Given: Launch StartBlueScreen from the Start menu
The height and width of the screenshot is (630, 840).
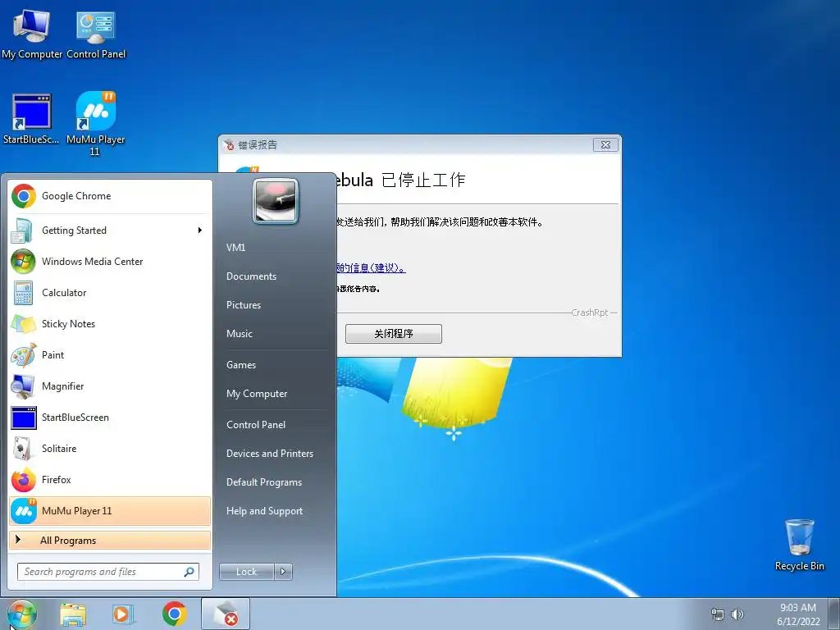Looking at the screenshot, I should 110,418.
